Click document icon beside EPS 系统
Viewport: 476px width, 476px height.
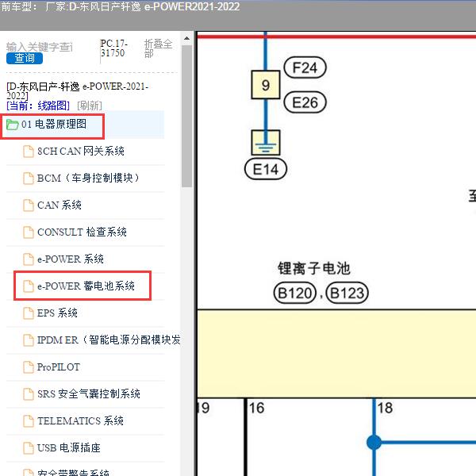(29, 313)
